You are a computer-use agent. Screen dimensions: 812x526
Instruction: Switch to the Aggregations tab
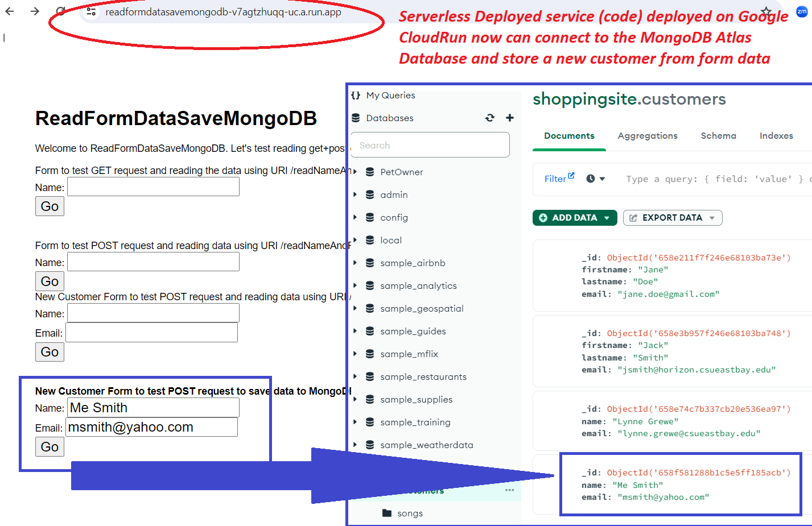click(x=648, y=136)
